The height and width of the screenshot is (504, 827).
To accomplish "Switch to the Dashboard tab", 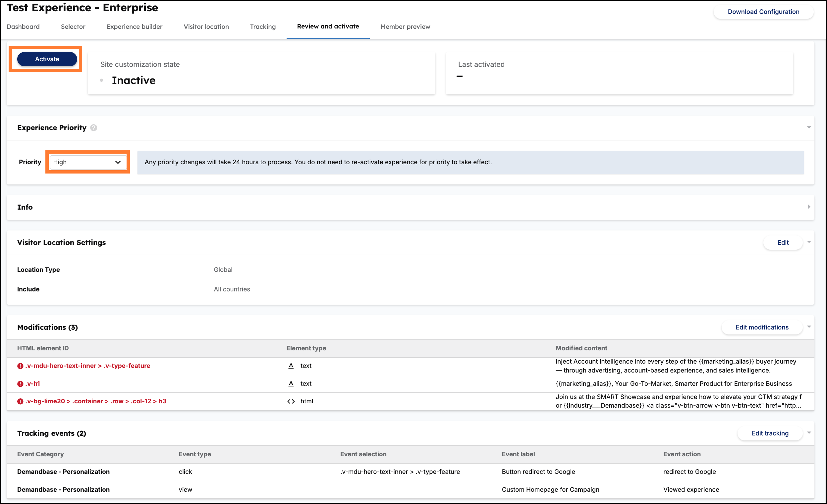I will tap(23, 26).
